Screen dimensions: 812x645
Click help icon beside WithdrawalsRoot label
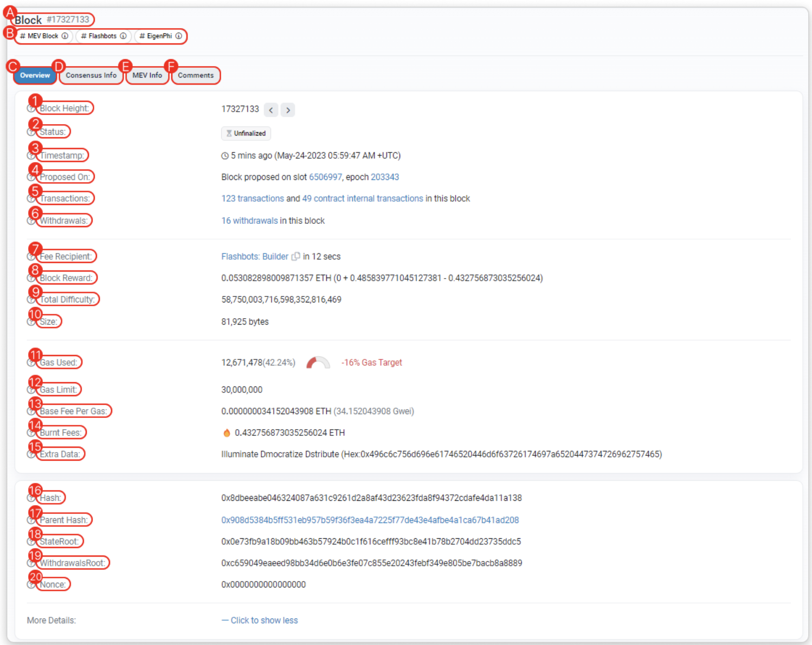tap(31, 563)
